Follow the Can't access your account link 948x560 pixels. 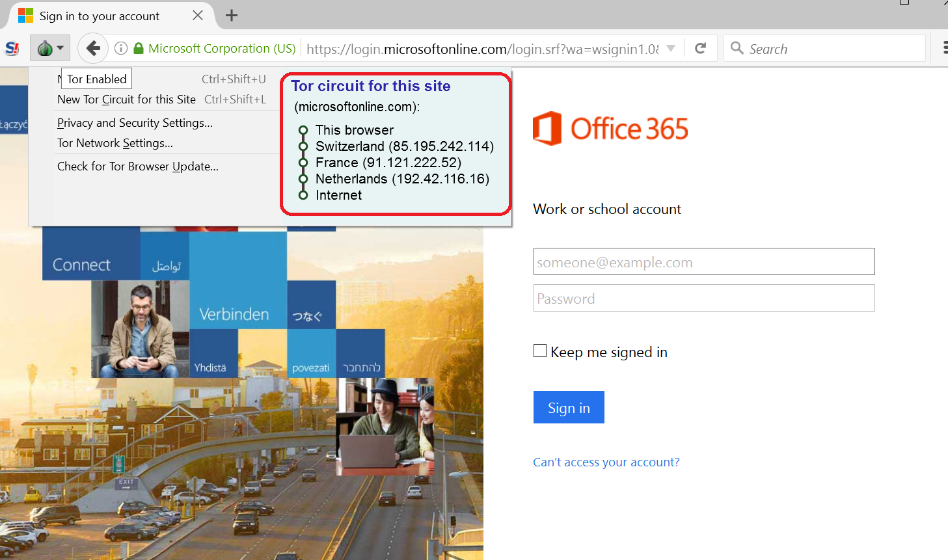606,462
